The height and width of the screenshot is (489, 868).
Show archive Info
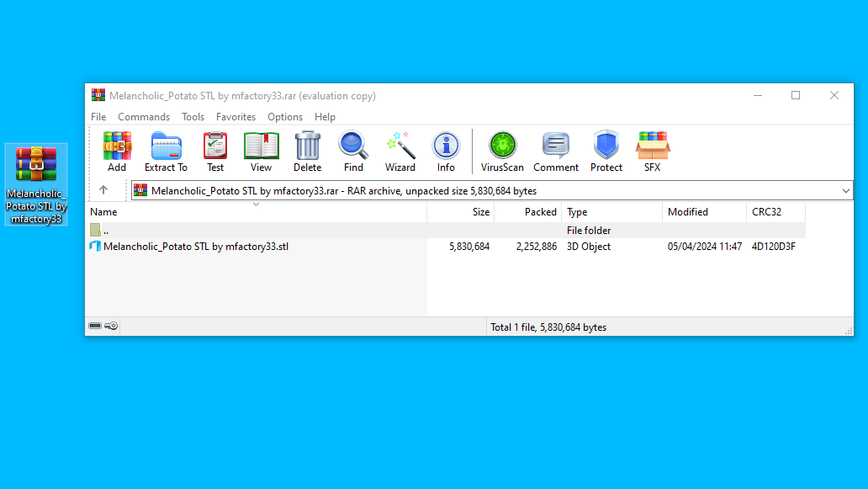pos(446,151)
